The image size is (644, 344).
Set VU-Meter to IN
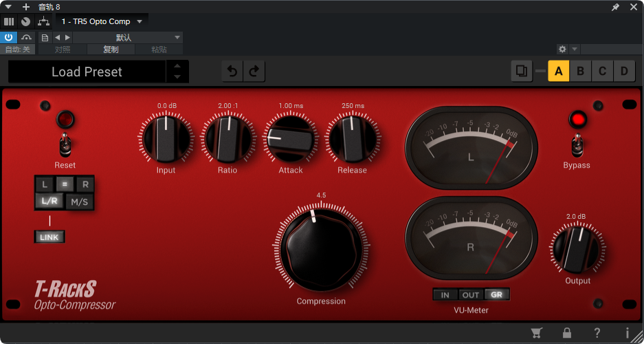[445, 294]
